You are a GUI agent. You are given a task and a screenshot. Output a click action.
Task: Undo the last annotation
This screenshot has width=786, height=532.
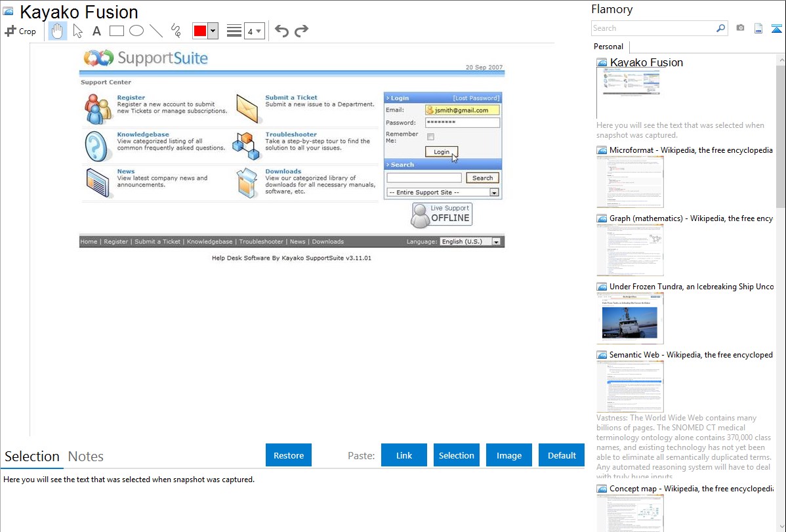tap(281, 31)
